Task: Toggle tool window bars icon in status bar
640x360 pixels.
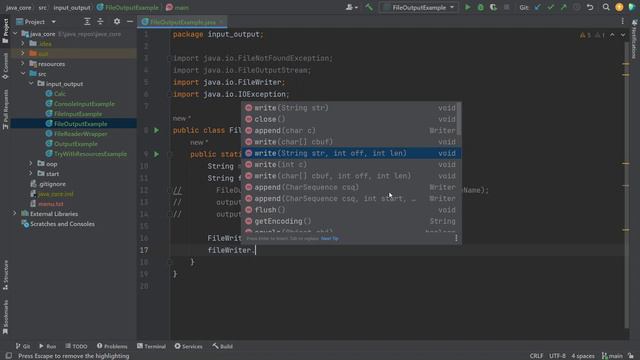Action: click(9, 356)
